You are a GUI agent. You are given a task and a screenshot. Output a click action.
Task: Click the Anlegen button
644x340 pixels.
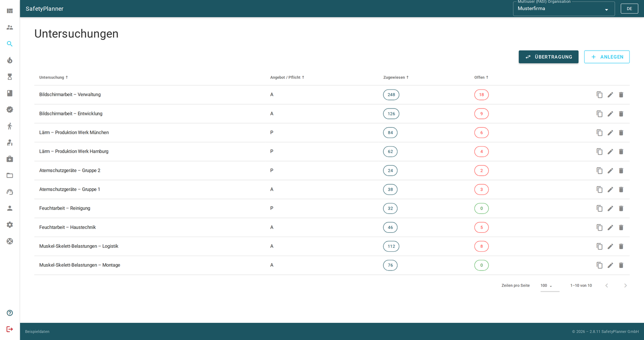pyautogui.click(x=607, y=57)
